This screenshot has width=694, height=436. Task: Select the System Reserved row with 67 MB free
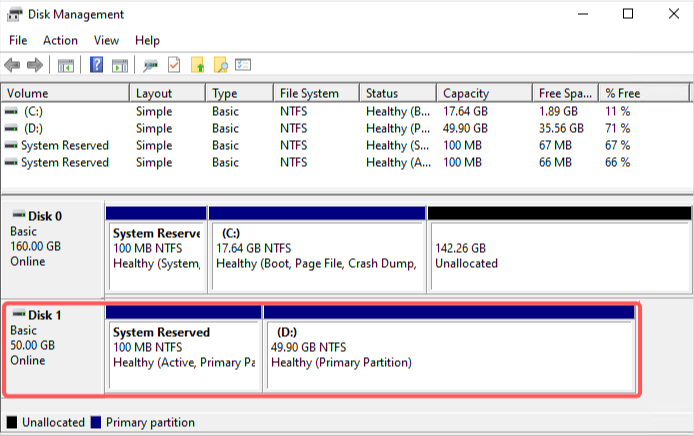[x=346, y=145]
